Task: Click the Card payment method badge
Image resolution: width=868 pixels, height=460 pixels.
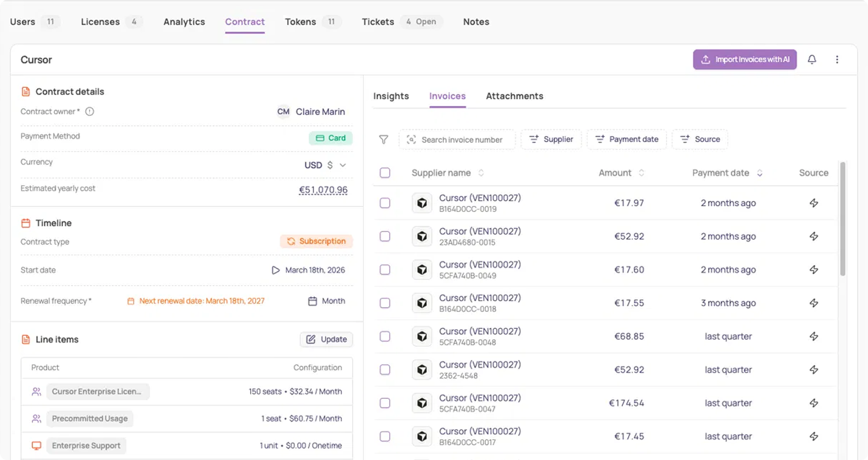Action: (x=331, y=138)
